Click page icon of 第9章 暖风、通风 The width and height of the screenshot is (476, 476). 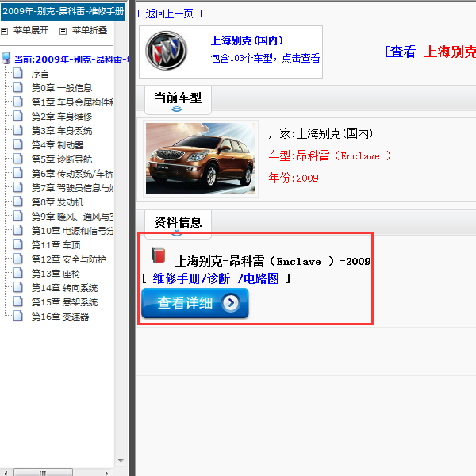click(x=18, y=216)
